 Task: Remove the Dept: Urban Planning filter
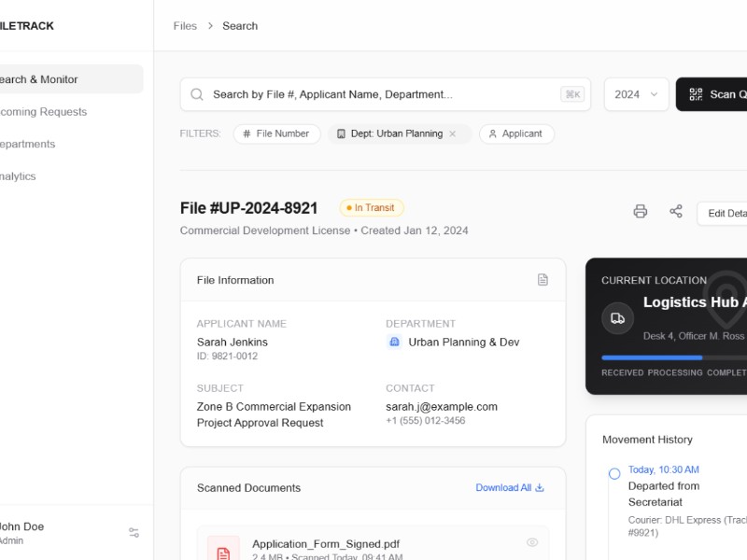pos(453,133)
